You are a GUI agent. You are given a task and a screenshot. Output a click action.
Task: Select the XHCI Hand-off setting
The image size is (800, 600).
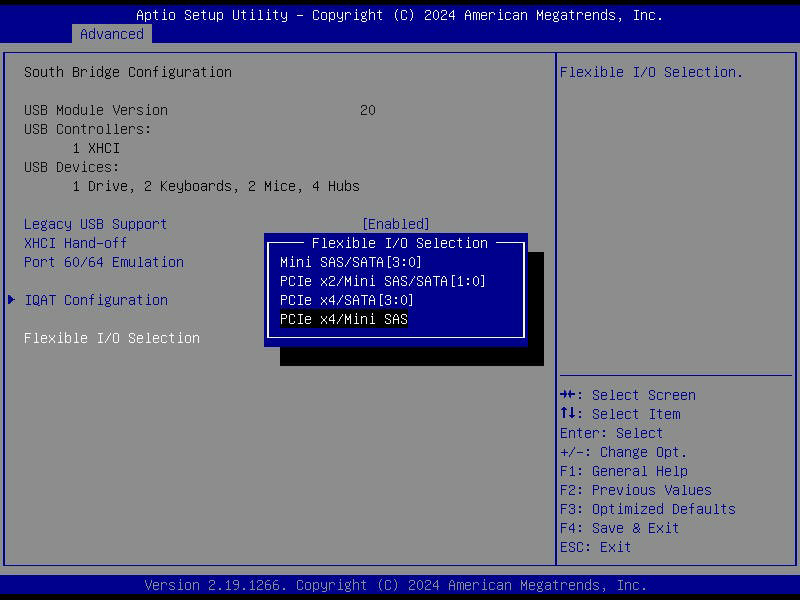point(75,243)
